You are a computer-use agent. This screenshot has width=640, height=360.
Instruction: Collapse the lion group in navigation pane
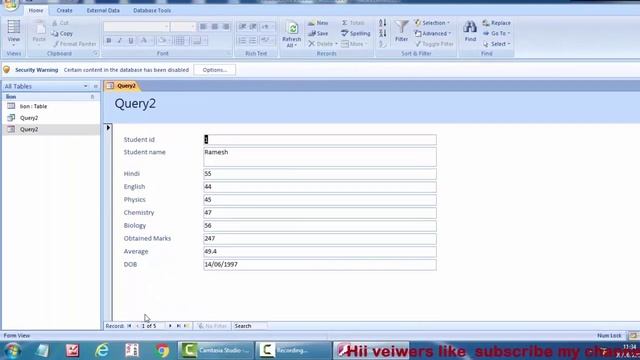click(x=92, y=97)
